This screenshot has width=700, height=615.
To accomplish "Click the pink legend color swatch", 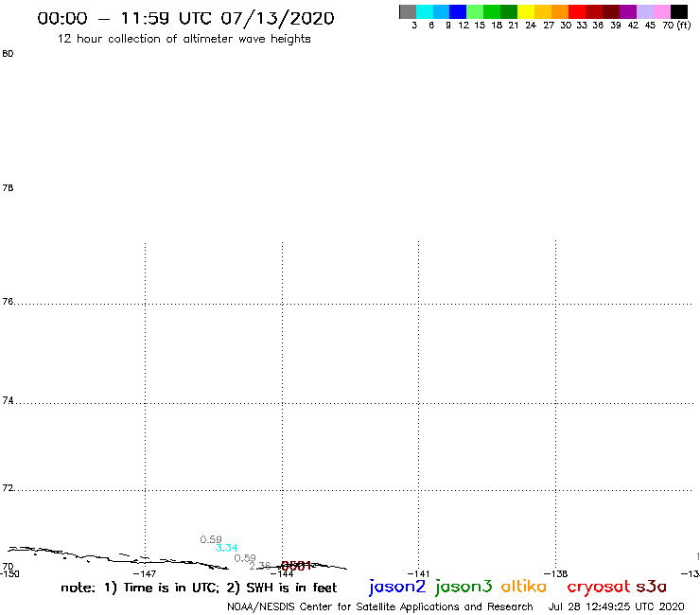I will 661,11.
